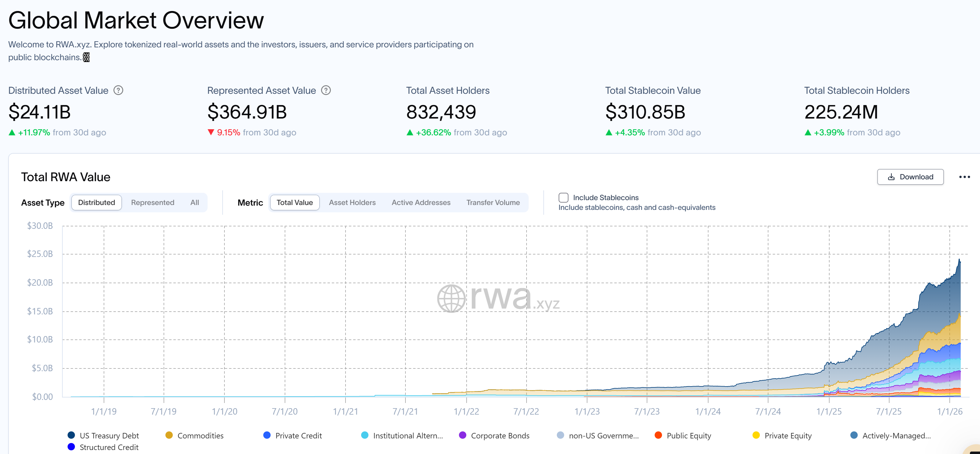Toggle US Treasury Debt legend dot
This screenshot has height=454, width=980.
point(71,435)
